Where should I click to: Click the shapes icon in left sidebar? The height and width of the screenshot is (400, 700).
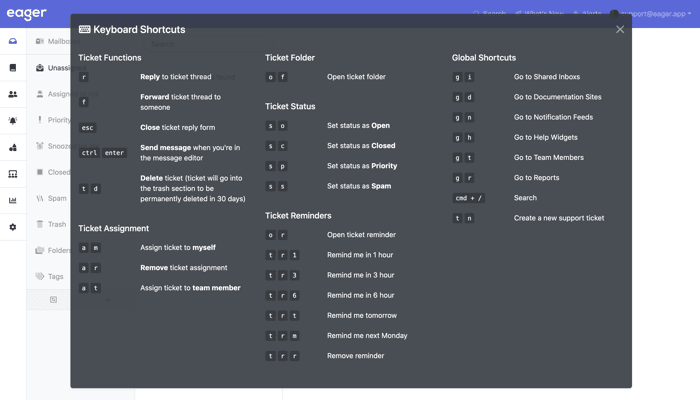pos(13,147)
